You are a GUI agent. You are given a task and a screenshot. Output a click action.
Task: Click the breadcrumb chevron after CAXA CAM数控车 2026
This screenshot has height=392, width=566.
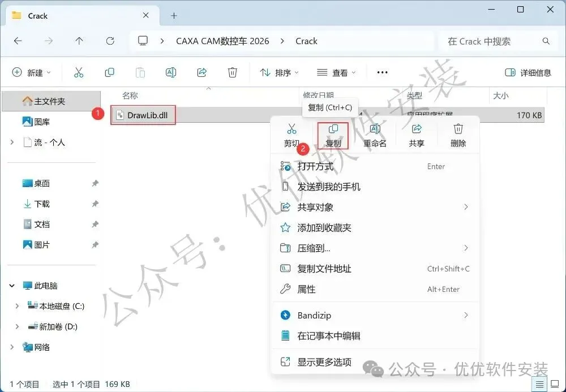click(282, 41)
